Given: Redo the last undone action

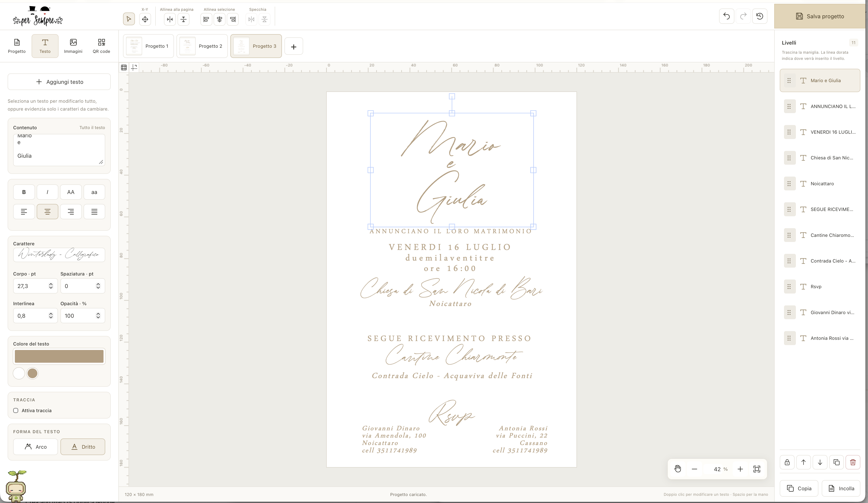Looking at the screenshot, I should click(743, 16).
